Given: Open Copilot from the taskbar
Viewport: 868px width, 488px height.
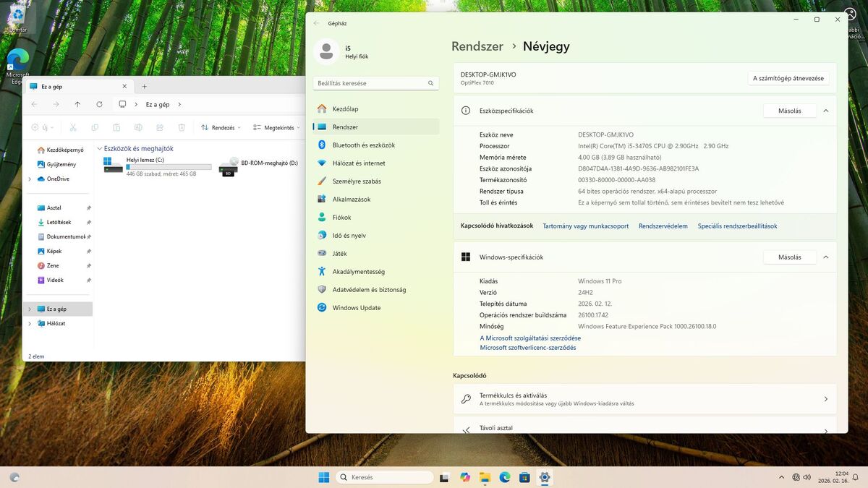Looking at the screenshot, I should (x=464, y=477).
